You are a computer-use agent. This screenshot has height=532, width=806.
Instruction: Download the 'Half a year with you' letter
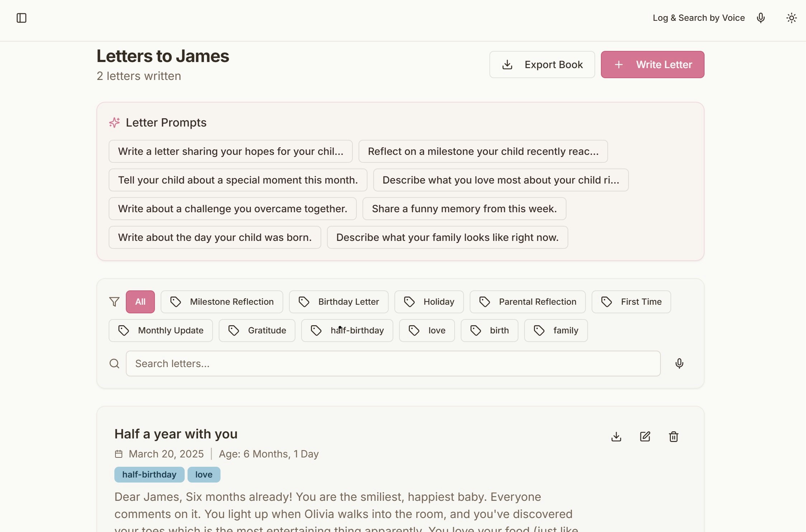[x=616, y=437]
